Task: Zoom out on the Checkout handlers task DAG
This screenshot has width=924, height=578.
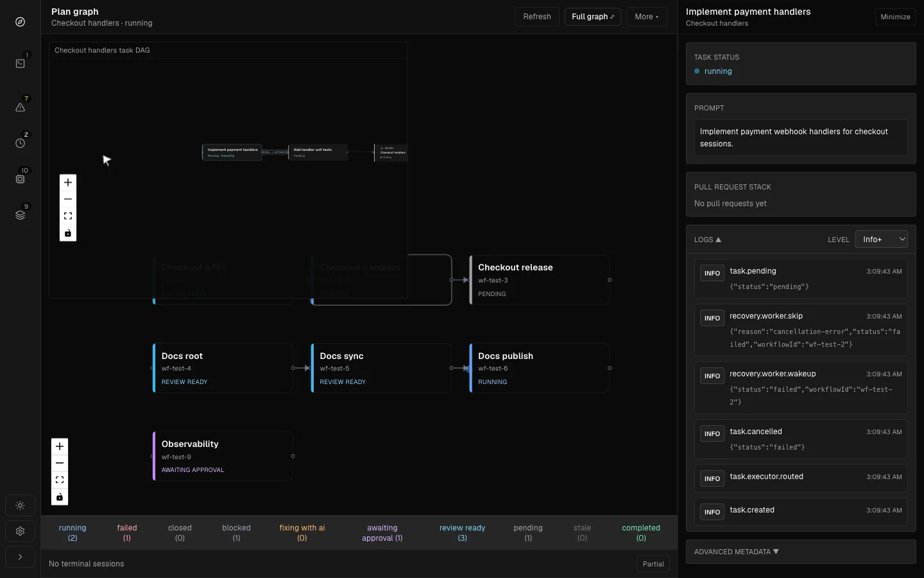Action: [68, 199]
